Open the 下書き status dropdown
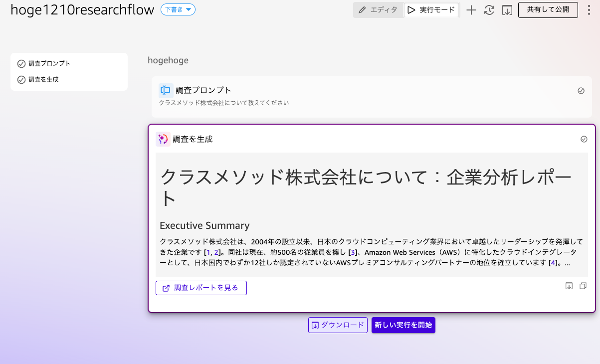Viewport: 600px width, 364px height. coord(178,9)
